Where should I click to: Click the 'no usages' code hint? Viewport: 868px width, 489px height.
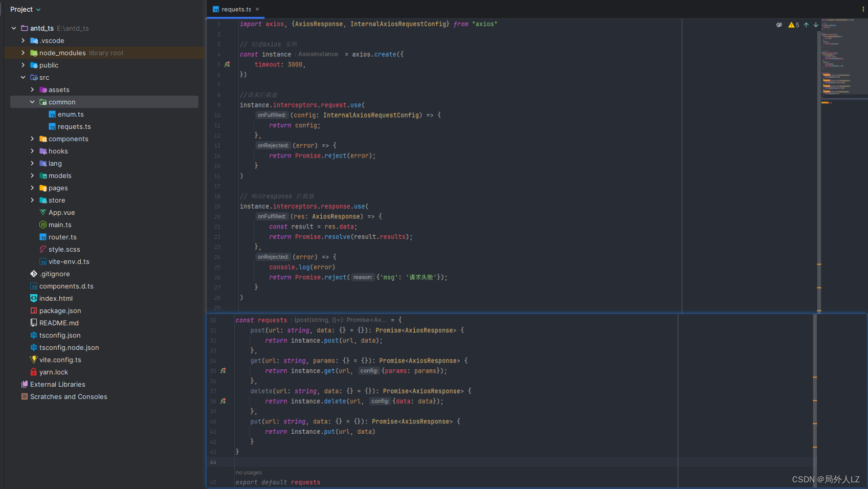[x=249, y=473]
